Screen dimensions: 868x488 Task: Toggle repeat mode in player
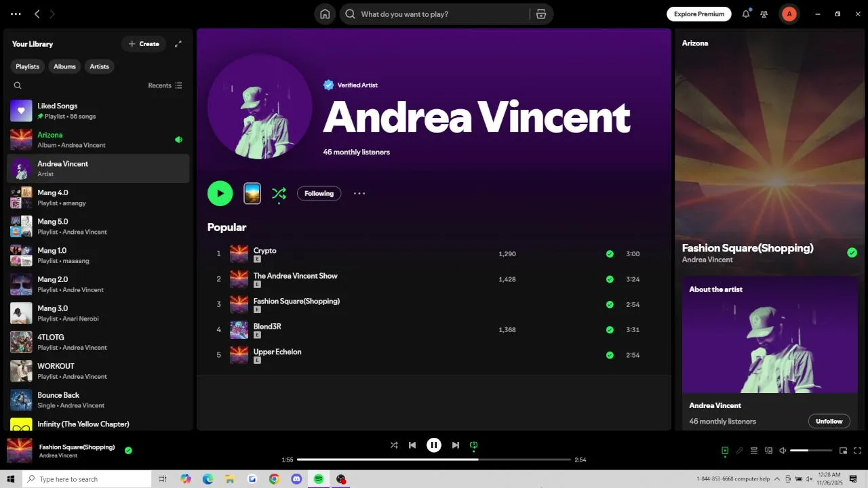(474, 445)
